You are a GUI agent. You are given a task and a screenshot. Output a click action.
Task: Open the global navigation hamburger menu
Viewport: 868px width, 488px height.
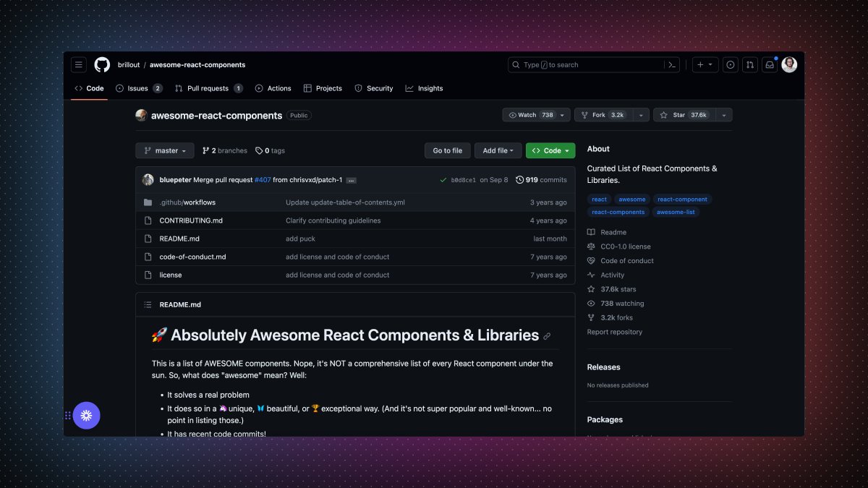pos(78,64)
